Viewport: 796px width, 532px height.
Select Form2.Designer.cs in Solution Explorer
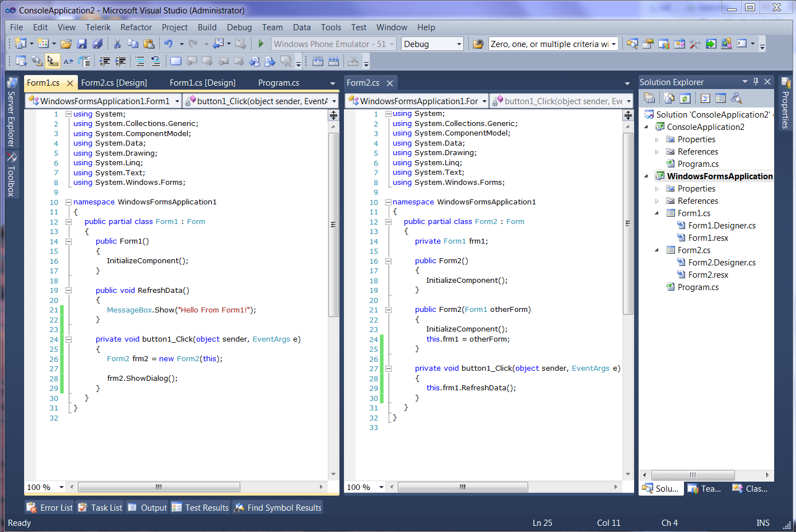click(721, 263)
